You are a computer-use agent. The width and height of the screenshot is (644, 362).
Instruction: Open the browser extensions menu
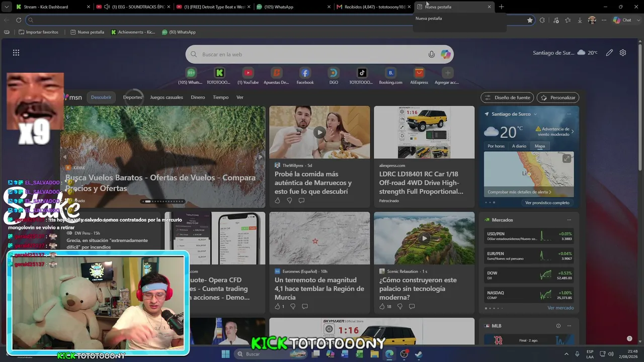(542, 20)
